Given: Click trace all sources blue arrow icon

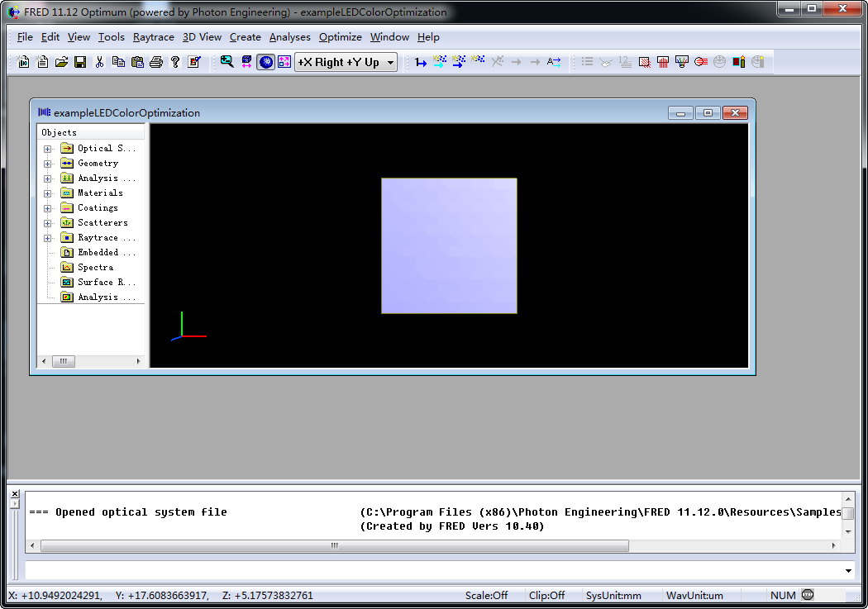Looking at the screenshot, I should click(459, 62).
